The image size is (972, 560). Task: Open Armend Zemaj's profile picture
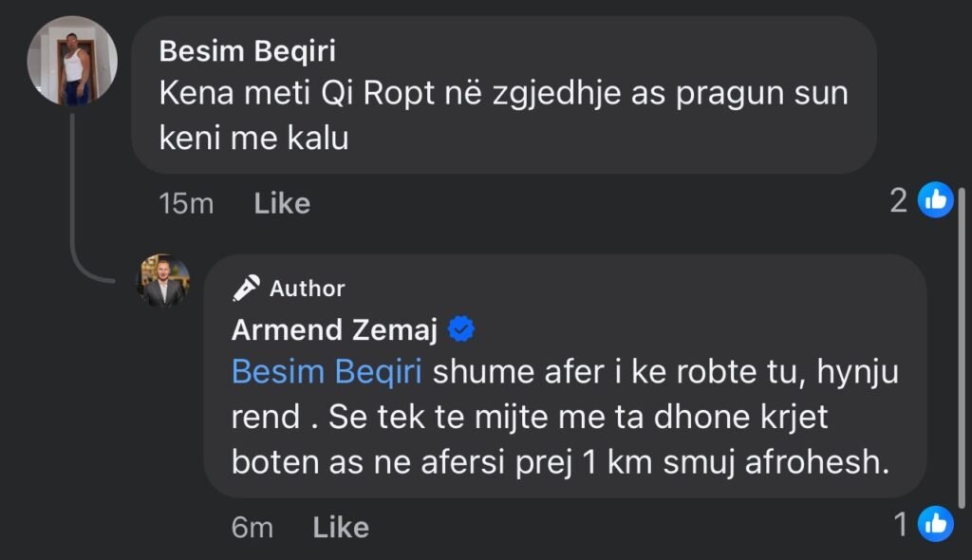[165, 281]
